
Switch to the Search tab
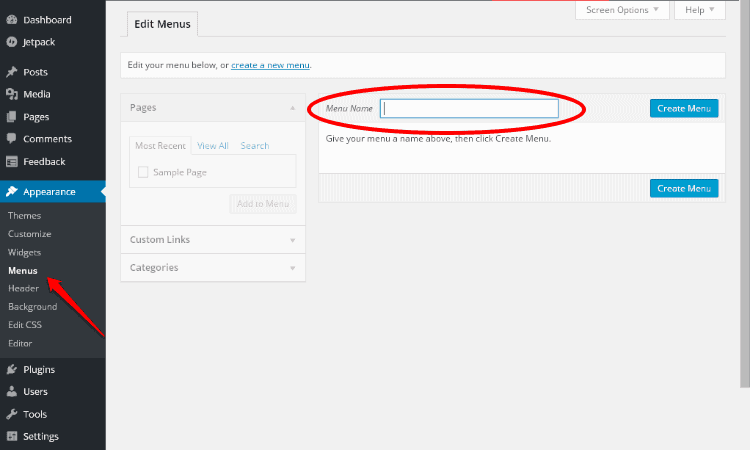pyautogui.click(x=254, y=145)
